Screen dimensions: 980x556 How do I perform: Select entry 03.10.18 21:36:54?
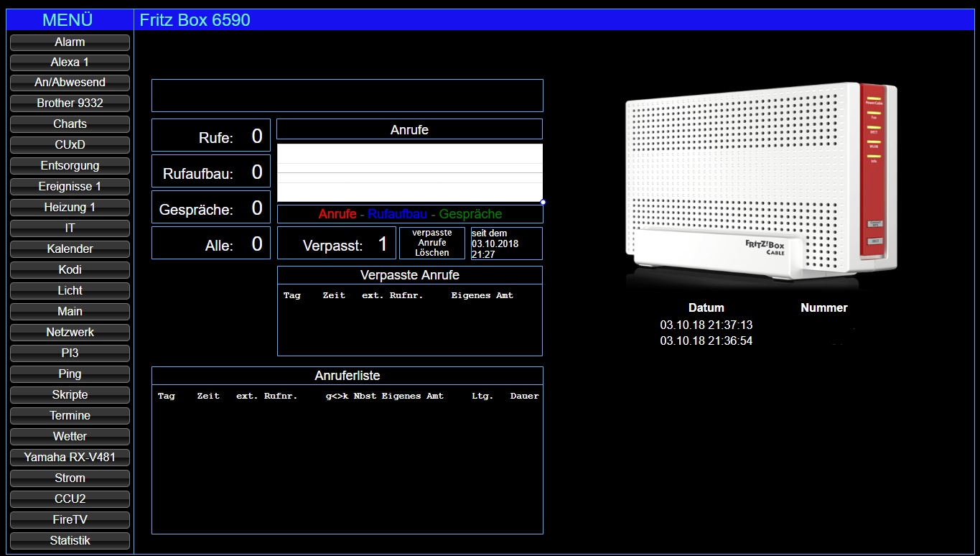706,341
